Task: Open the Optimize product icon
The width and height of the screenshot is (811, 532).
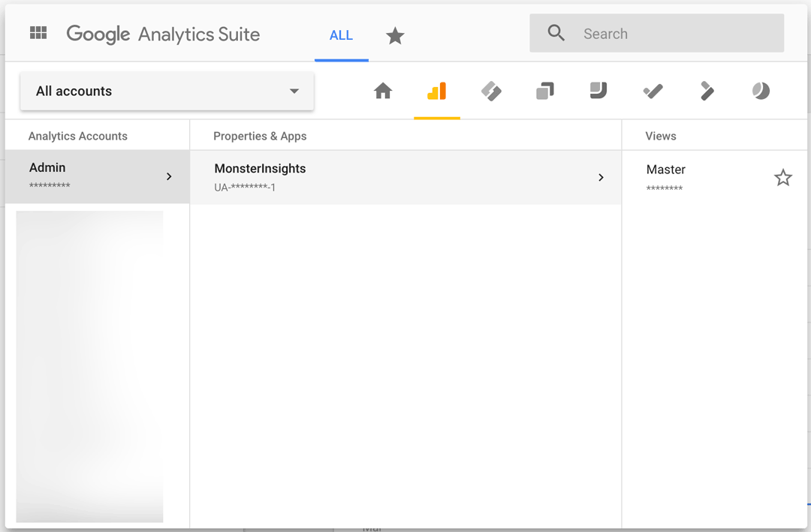Action: 544,92
